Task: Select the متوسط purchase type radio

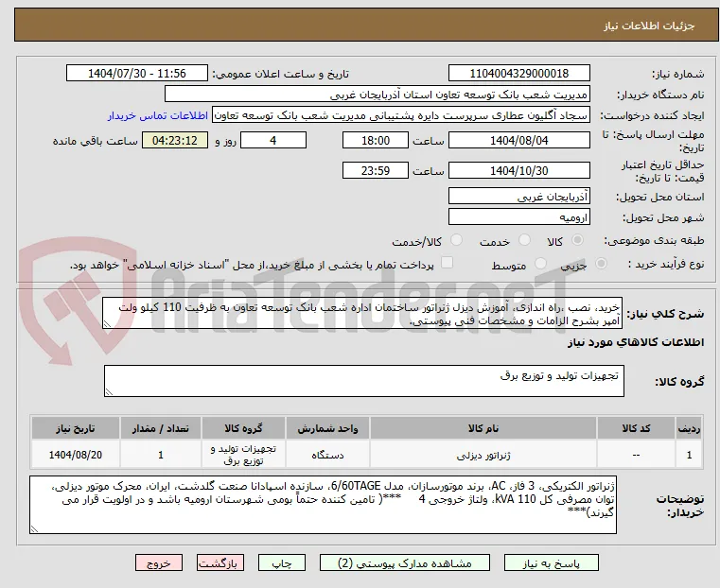Action: tap(540, 263)
